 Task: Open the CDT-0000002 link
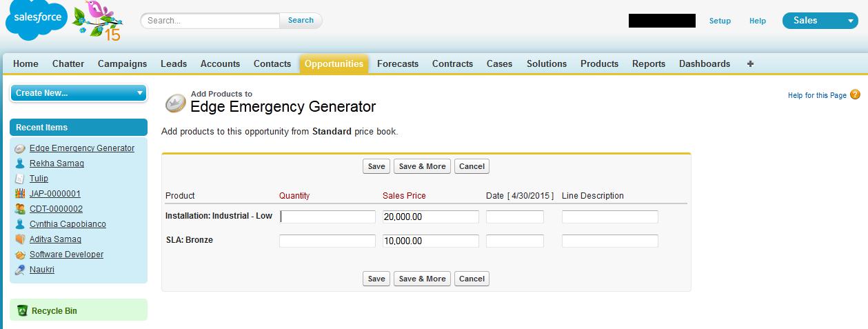(56, 209)
